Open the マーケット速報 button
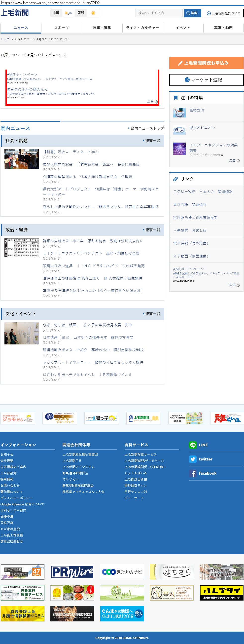244x644 pixels. (206, 80)
